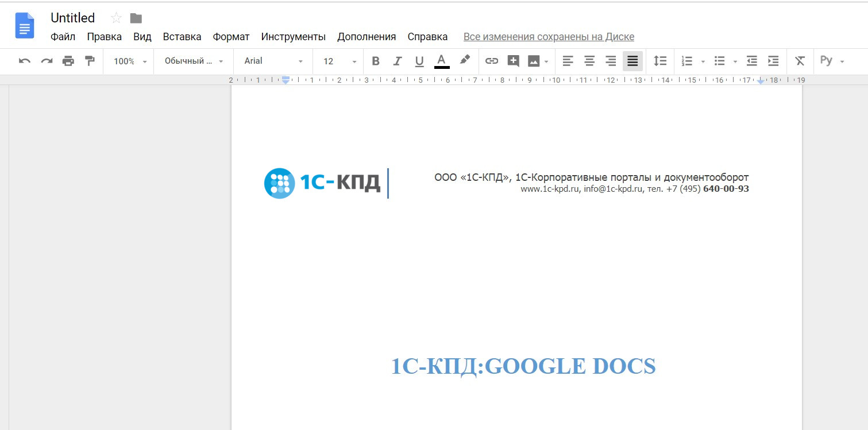Move document using the folder icon
This screenshot has height=430, width=868.
(136, 18)
